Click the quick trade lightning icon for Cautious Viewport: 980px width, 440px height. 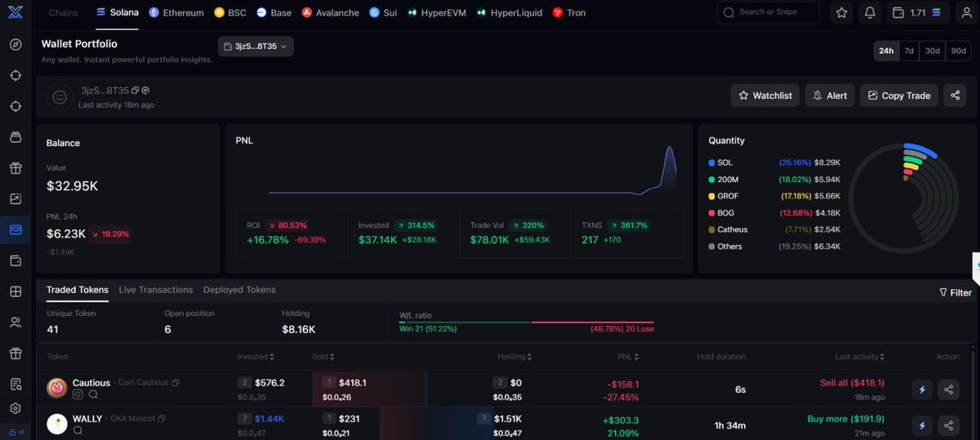tap(922, 389)
